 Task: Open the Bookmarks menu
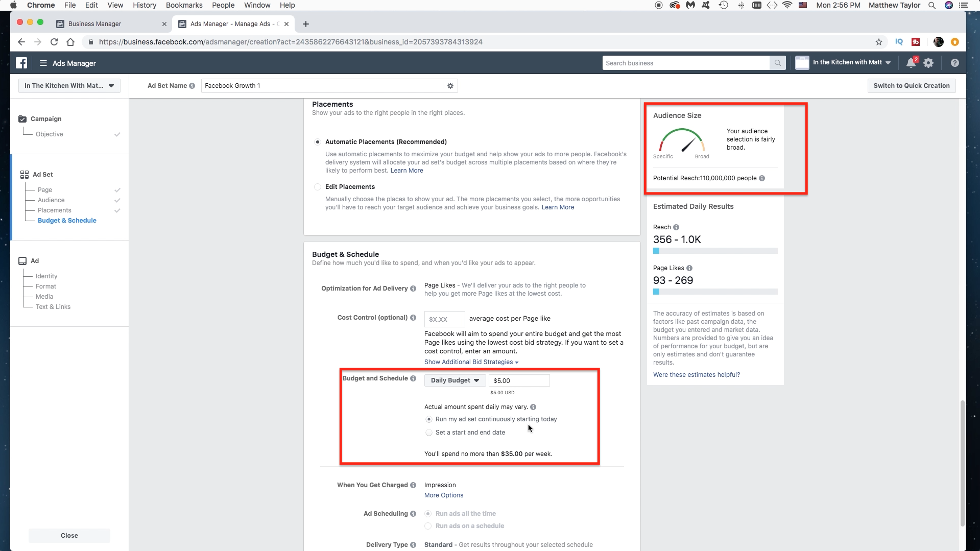coord(184,5)
